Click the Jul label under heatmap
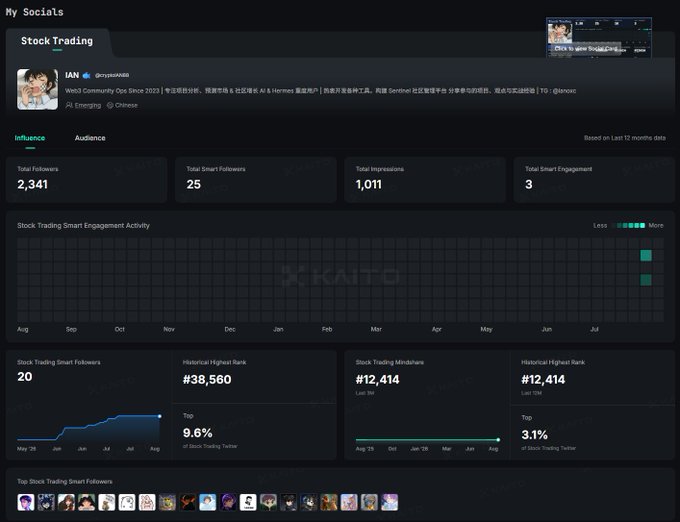This screenshot has width=680, height=522. [594, 329]
